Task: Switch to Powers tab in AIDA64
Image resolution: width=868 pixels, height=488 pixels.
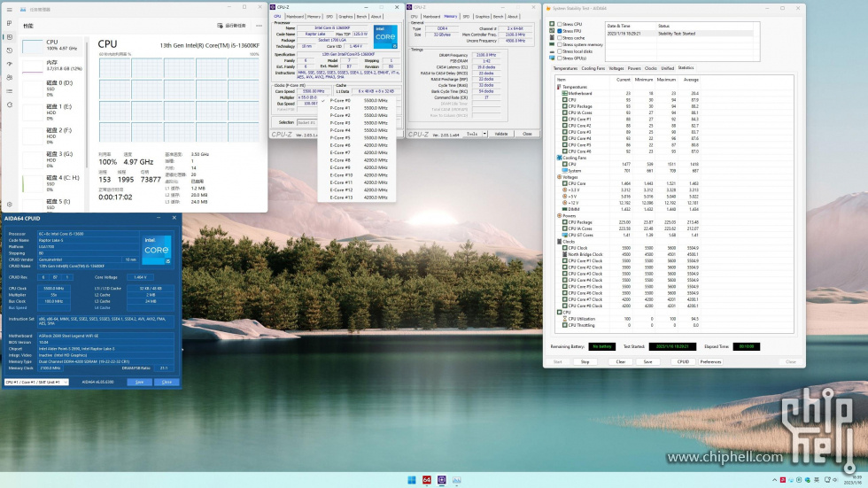Action: (634, 68)
